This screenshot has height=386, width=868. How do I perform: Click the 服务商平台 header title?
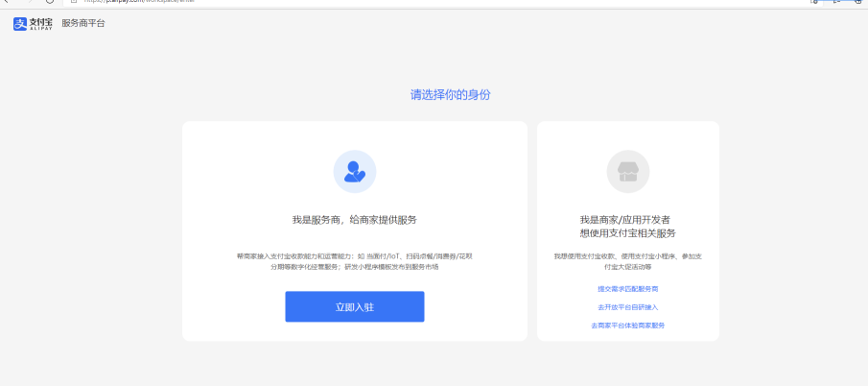(x=83, y=23)
